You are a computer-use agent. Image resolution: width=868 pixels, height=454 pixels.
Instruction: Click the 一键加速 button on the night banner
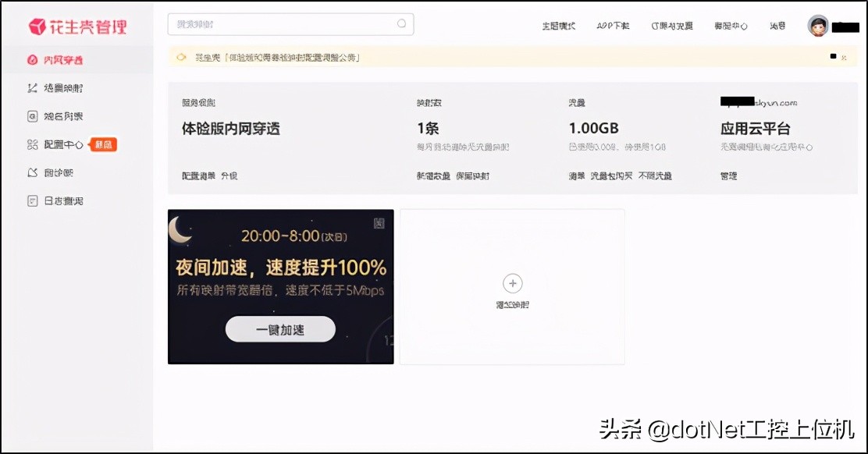point(280,328)
